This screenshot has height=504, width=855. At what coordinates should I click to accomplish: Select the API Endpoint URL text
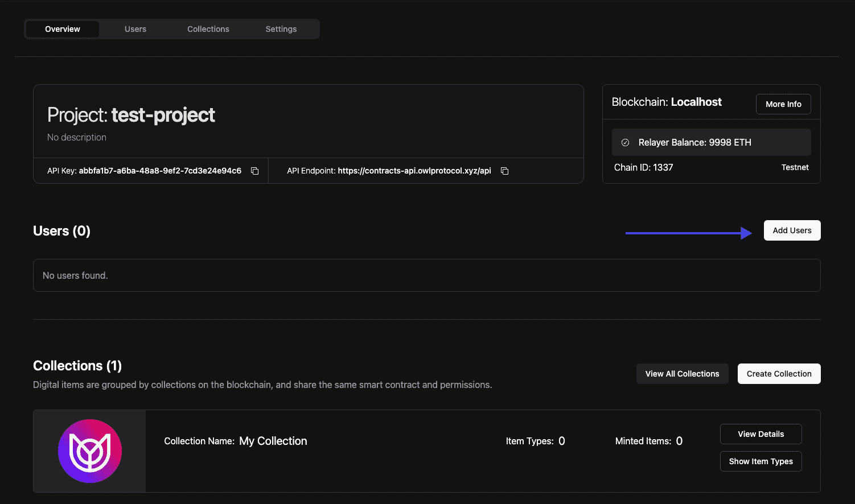pos(414,171)
